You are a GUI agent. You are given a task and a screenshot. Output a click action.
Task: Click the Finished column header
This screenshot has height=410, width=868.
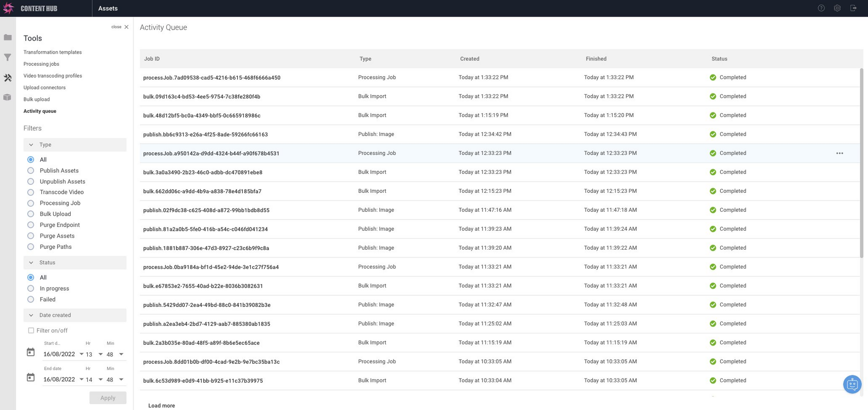[596, 59]
